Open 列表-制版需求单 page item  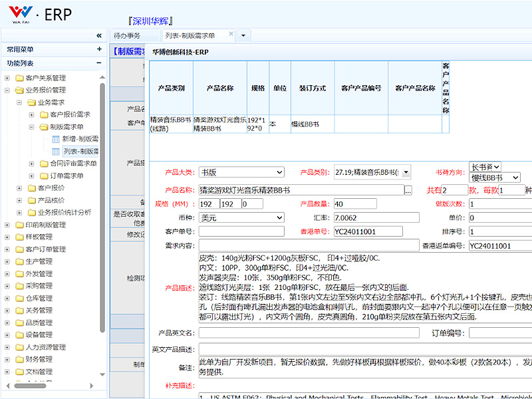pyautogui.click(x=81, y=152)
